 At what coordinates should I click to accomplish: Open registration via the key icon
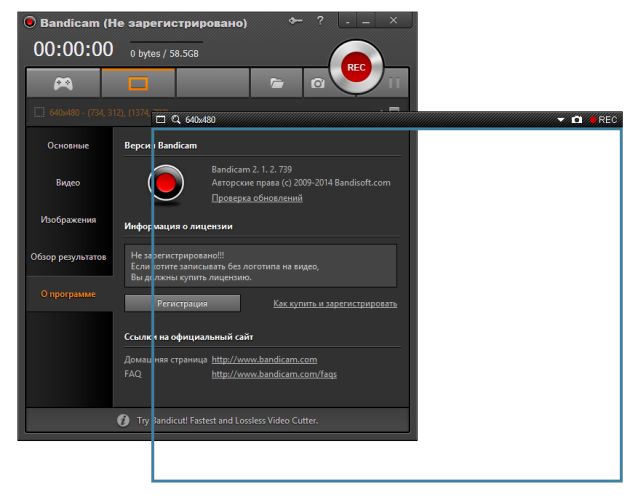(x=295, y=20)
